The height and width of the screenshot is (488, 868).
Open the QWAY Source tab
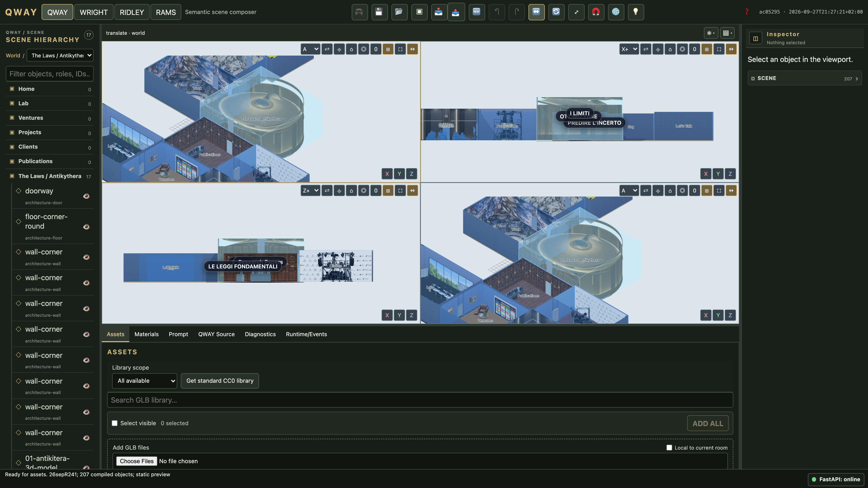click(216, 334)
